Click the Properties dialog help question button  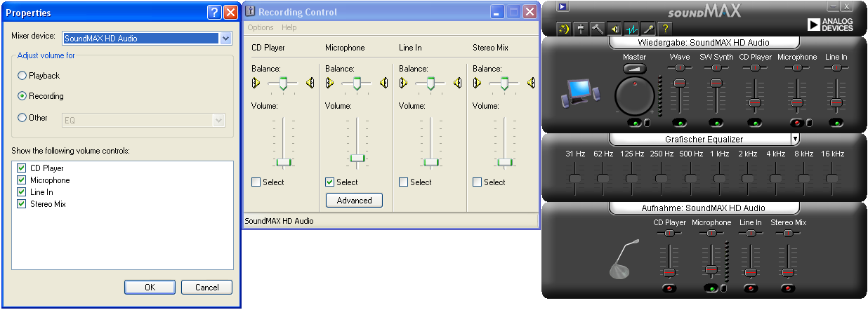pyautogui.click(x=214, y=13)
